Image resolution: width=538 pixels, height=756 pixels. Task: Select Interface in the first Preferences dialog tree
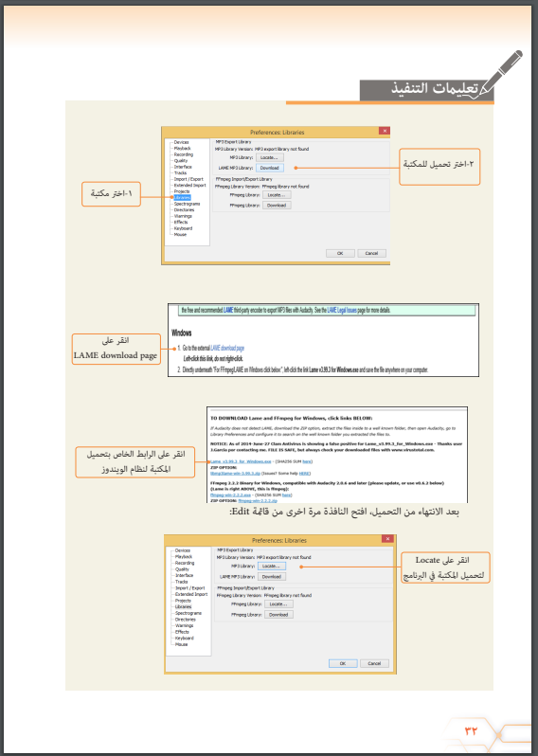tap(183, 167)
